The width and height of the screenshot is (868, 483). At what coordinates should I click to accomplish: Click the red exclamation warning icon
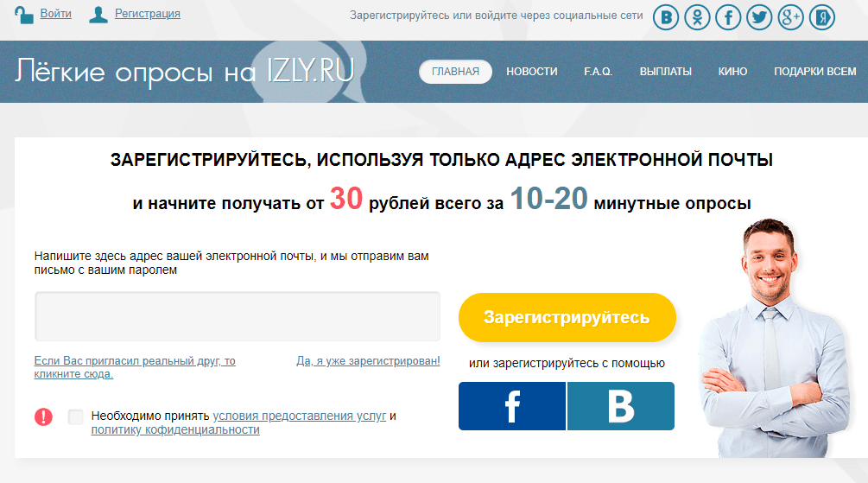(43, 416)
